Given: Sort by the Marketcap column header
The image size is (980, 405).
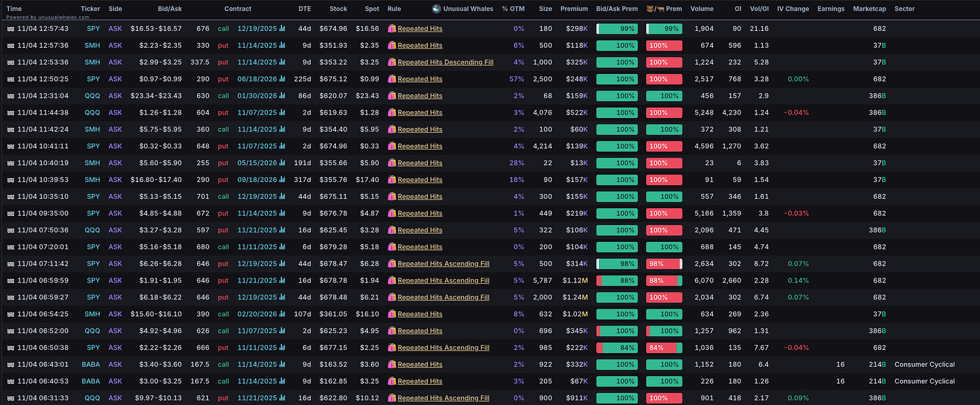Looking at the screenshot, I should pyautogui.click(x=870, y=9).
